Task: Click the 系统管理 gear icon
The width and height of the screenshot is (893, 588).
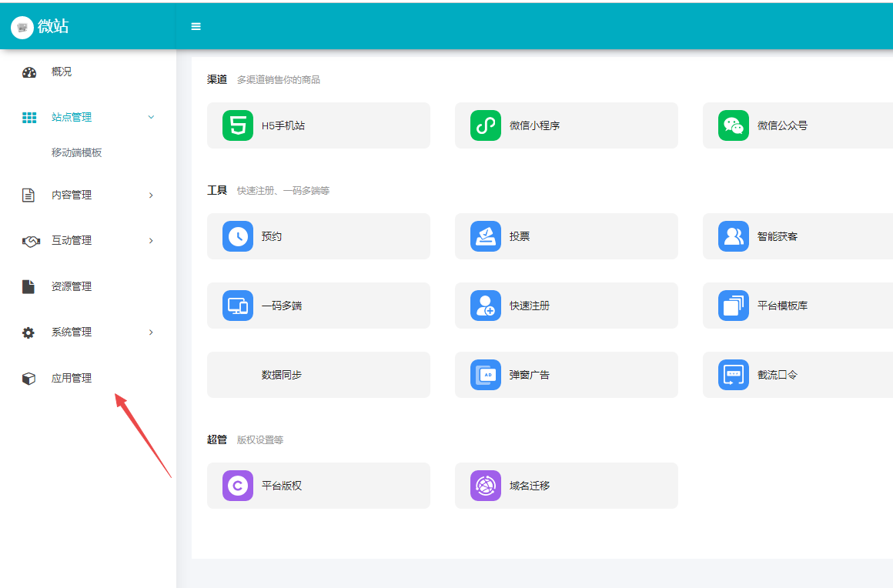Action: point(28,333)
